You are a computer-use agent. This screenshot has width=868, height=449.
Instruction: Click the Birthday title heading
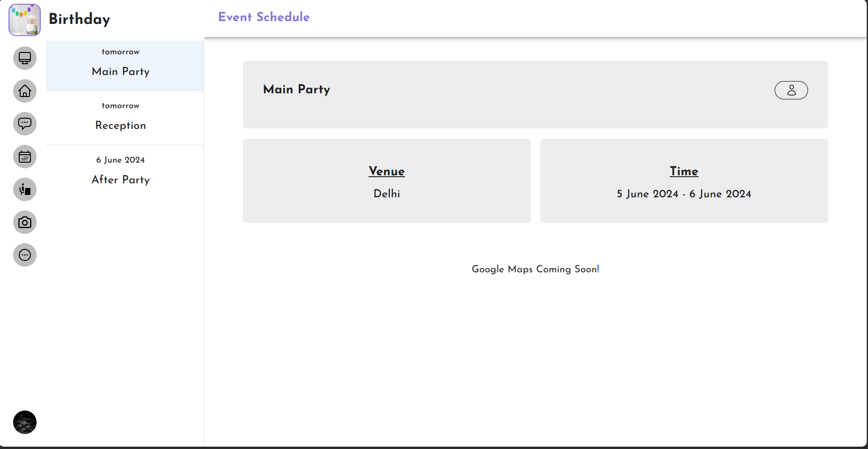click(80, 19)
